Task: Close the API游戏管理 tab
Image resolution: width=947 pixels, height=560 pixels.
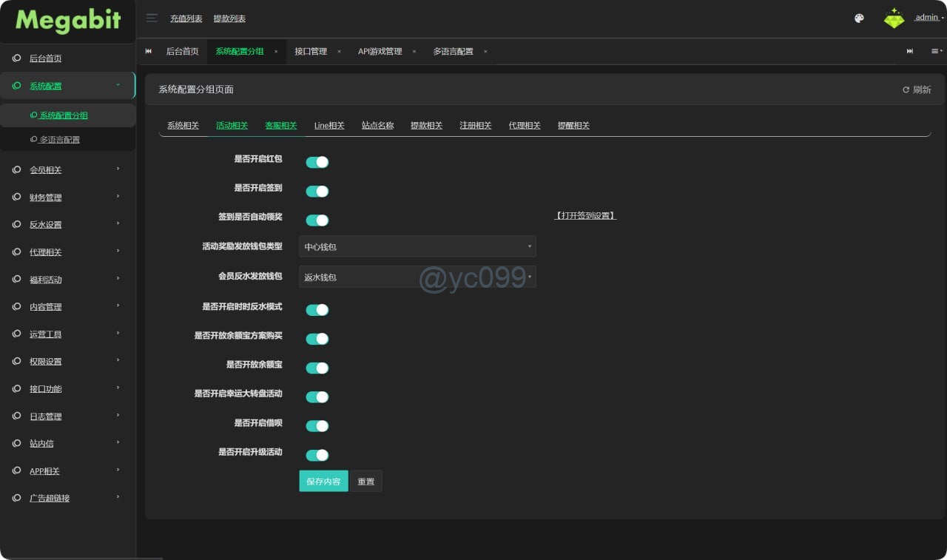Action: point(414,52)
